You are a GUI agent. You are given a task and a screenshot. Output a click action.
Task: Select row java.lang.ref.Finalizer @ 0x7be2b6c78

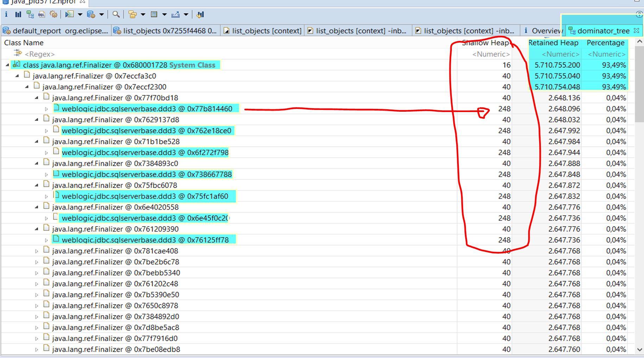click(115, 262)
